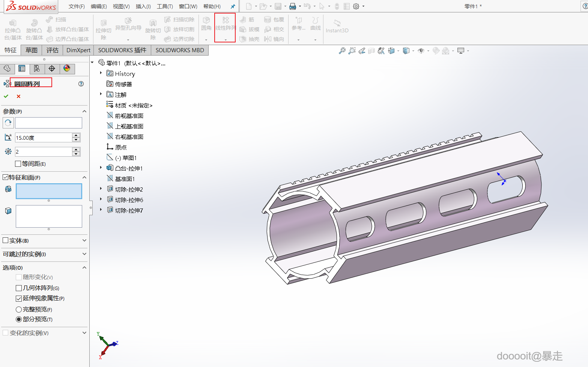Open the DimXpertManager crosshair tab icon

[x=52, y=68]
